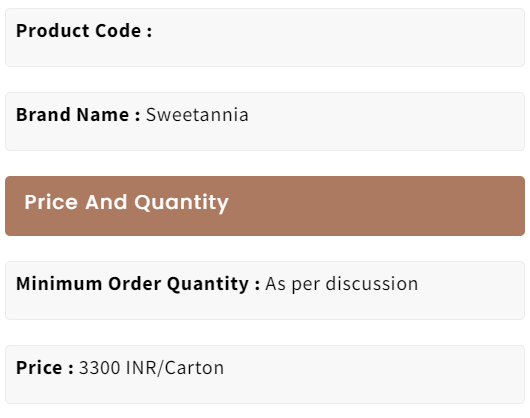Select the 3300 price amount
This screenshot has width=530, height=418.
99,367
